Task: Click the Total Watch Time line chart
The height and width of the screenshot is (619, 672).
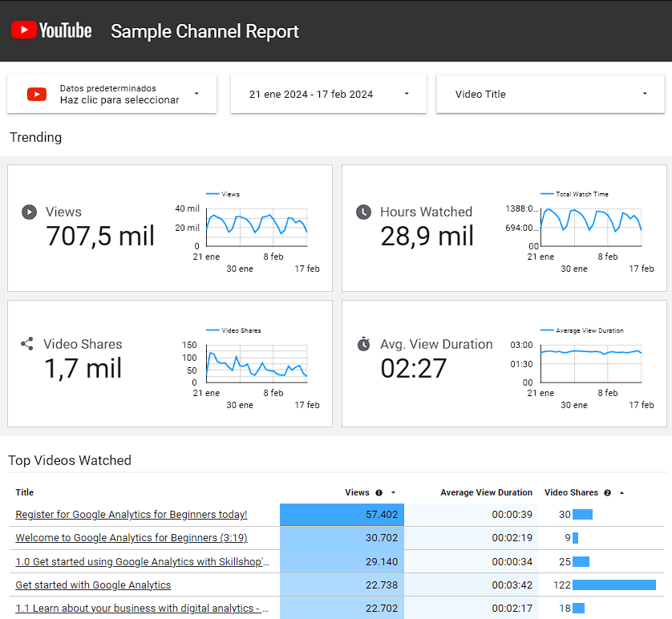Action: 591,227
